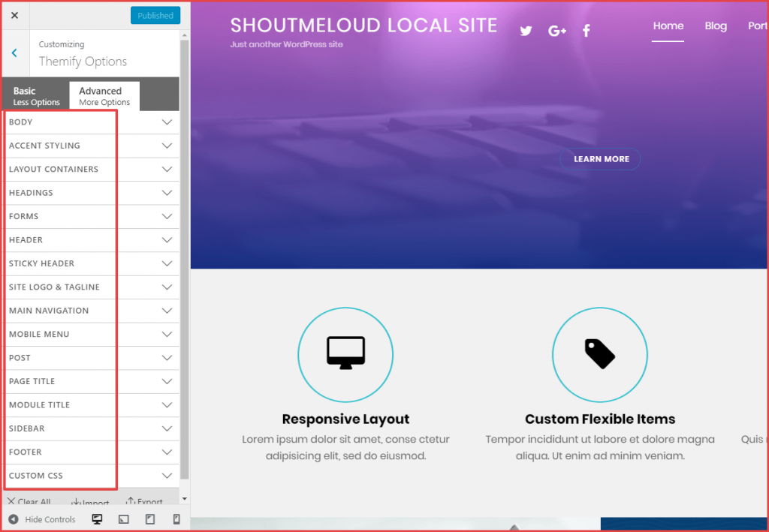Hide the Customizer controls
The image size is (769, 532).
42,519
